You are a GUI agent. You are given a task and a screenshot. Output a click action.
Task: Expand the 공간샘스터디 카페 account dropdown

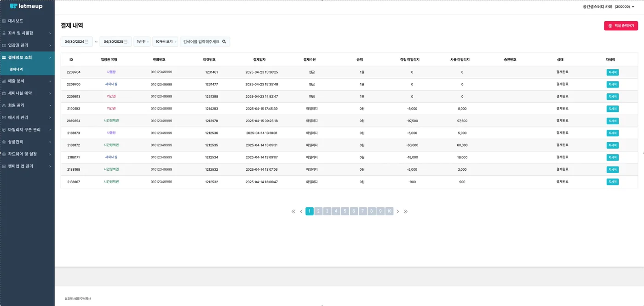[x=608, y=7]
